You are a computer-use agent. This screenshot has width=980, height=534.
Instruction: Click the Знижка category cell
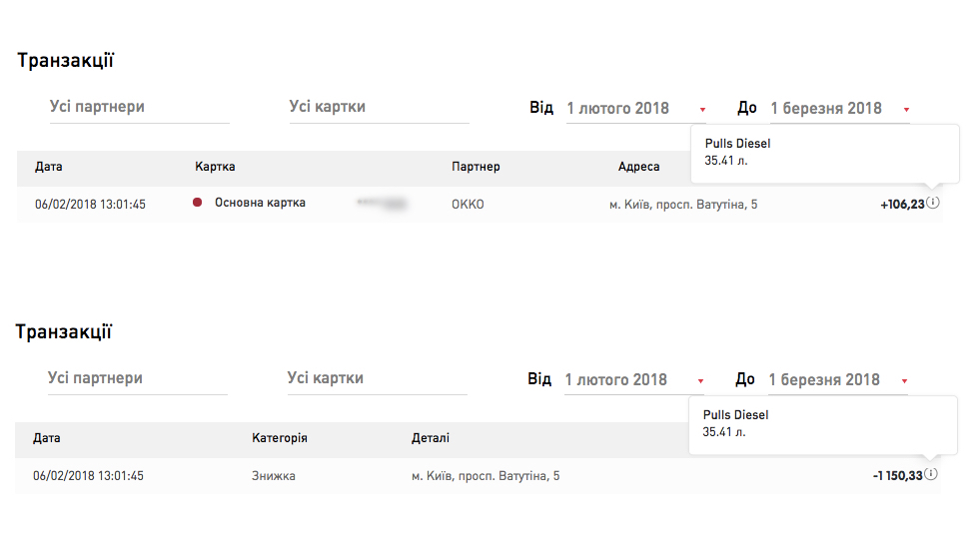273,476
